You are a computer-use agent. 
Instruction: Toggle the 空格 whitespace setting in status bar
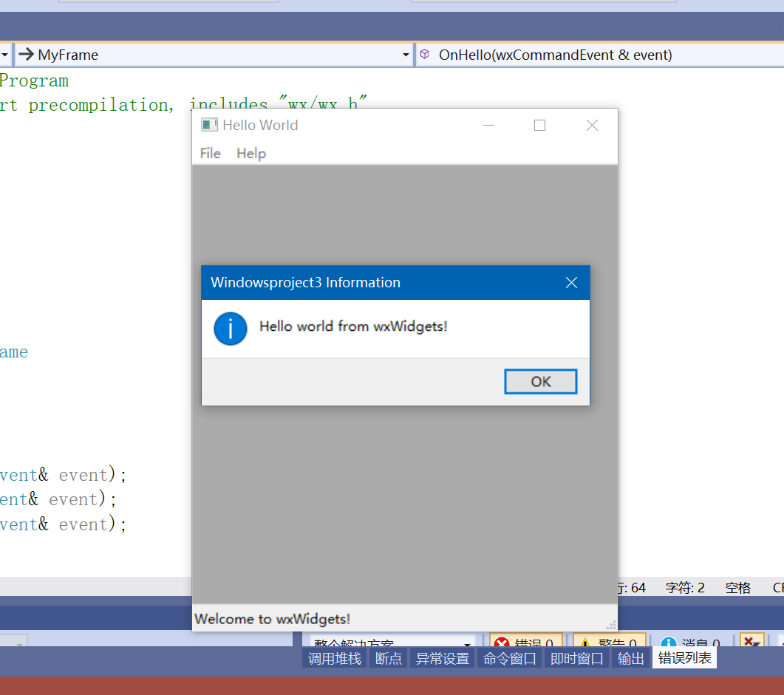tap(737, 587)
